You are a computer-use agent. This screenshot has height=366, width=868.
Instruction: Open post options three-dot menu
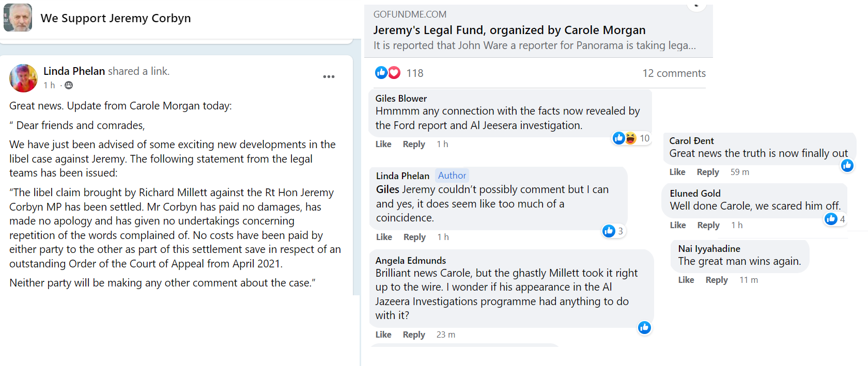point(329,77)
